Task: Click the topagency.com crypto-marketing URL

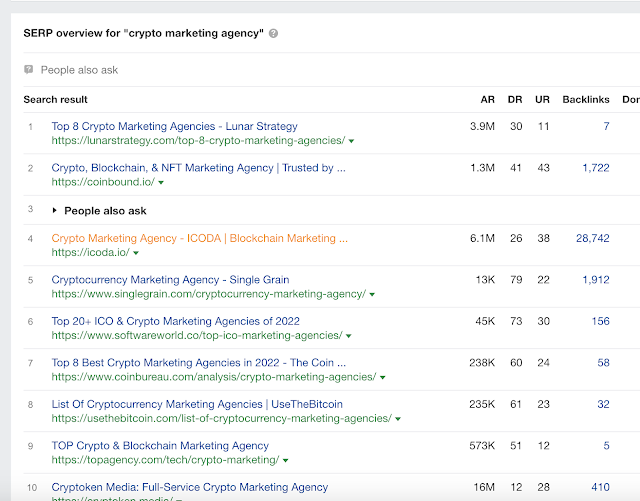Action: (x=165, y=460)
